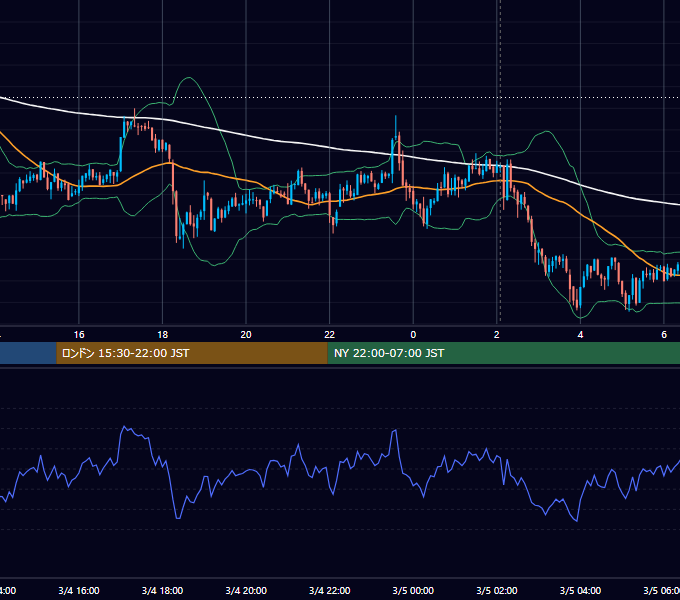Click the hour 22 axis label
The height and width of the screenshot is (600, 680).
(330, 335)
